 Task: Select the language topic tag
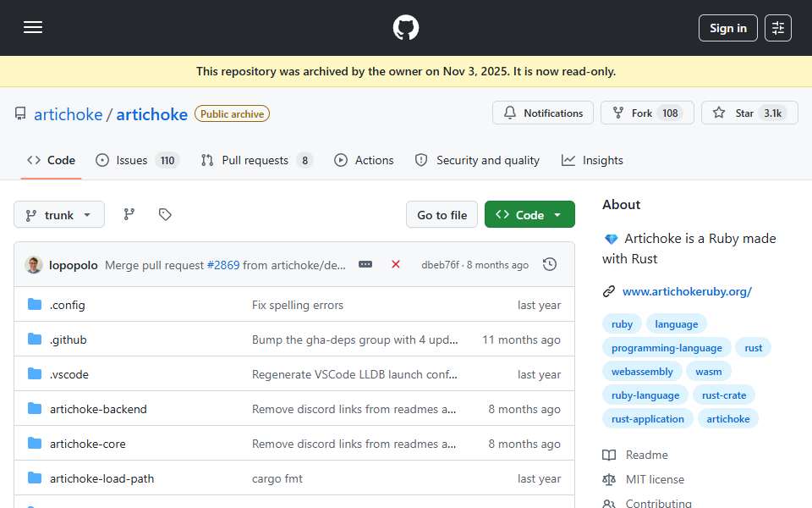click(677, 324)
